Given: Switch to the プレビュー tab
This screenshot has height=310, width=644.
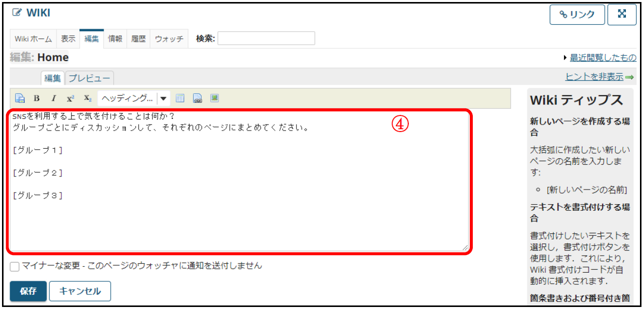Looking at the screenshot, I should point(90,78).
